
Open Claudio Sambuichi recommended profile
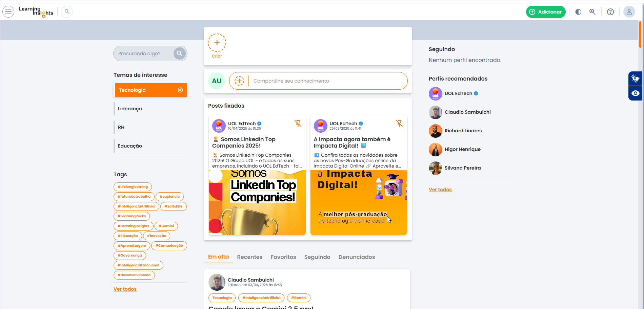460,112
